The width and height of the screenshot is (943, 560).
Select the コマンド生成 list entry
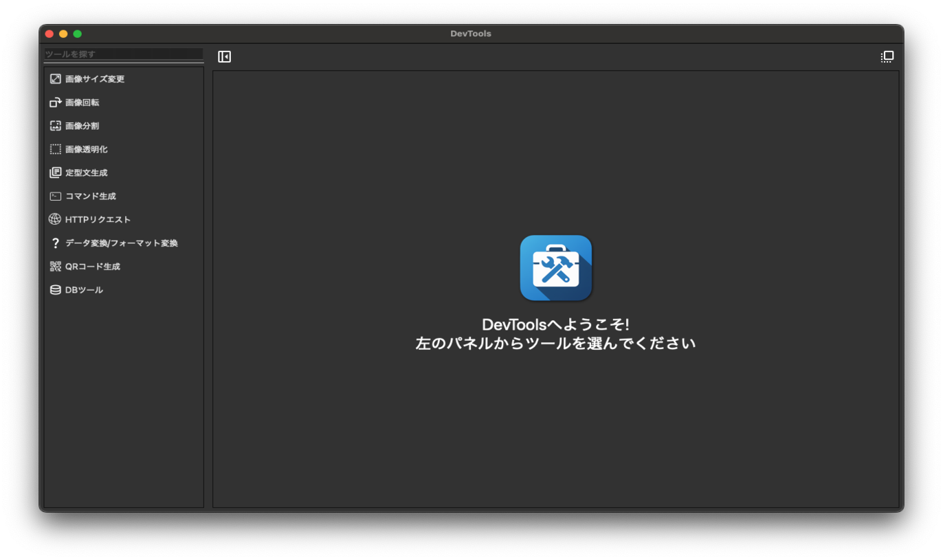coord(91,197)
